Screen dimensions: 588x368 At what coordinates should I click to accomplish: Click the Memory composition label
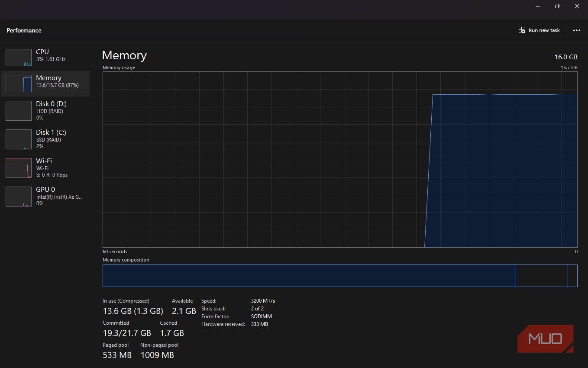[x=126, y=260]
